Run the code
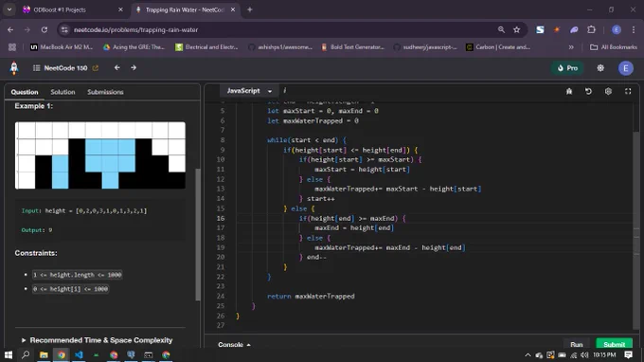The height and width of the screenshot is (362, 644). coord(576,344)
